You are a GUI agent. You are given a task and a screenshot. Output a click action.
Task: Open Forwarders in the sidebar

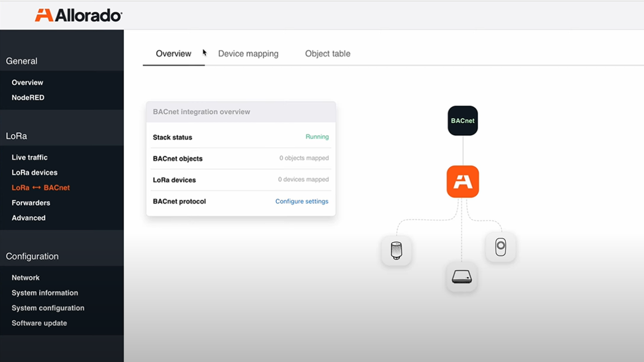click(x=31, y=203)
